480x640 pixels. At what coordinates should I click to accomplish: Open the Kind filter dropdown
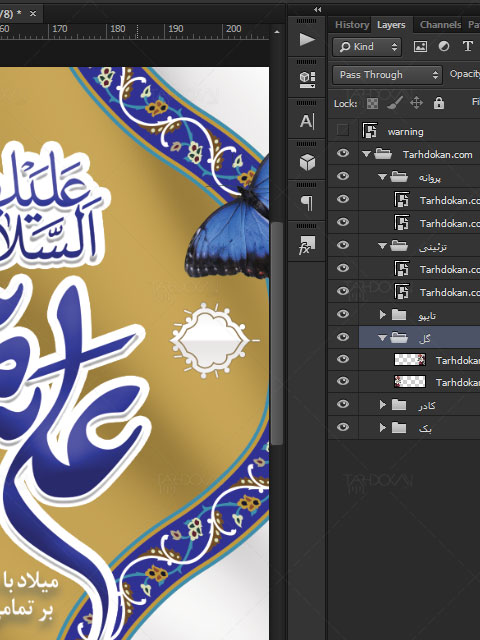coord(367,47)
